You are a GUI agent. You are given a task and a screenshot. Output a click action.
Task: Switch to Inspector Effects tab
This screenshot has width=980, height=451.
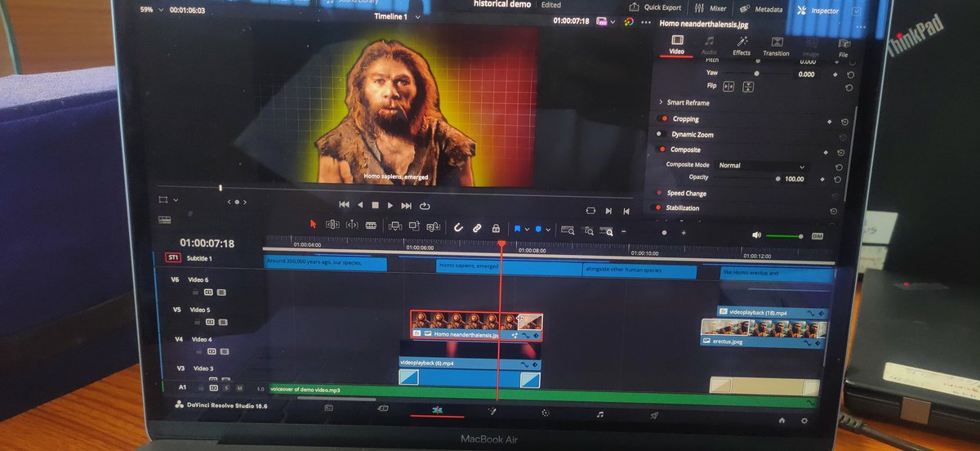click(742, 47)
